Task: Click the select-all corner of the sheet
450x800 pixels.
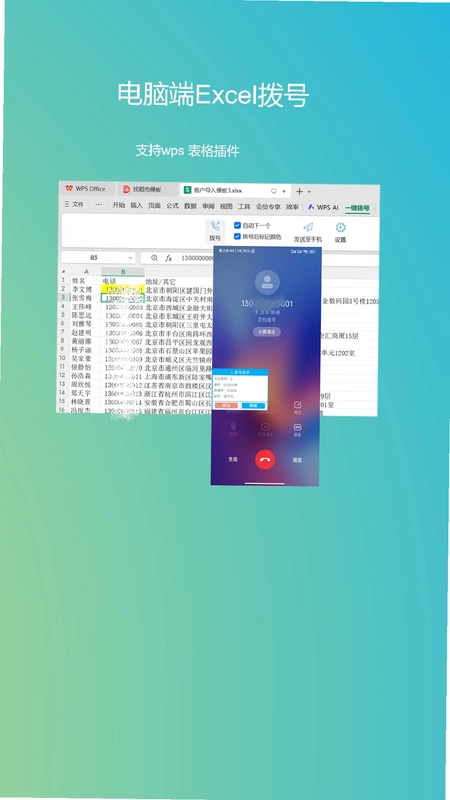Action: [64, 271]
